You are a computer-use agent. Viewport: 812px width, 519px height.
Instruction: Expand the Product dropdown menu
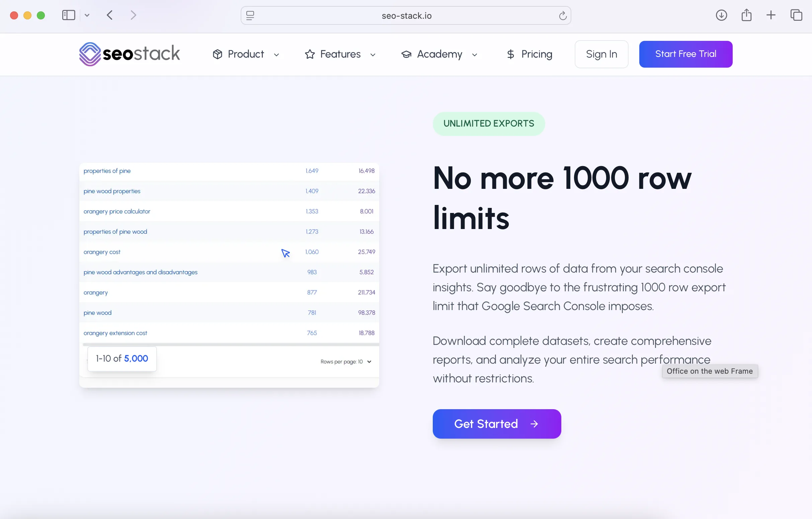(x=246, y=54)
